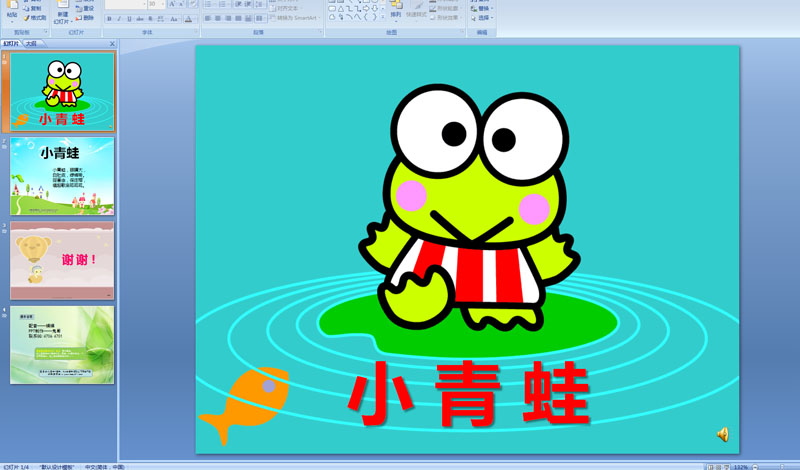Apply a numbered list

tap(224, 4)
